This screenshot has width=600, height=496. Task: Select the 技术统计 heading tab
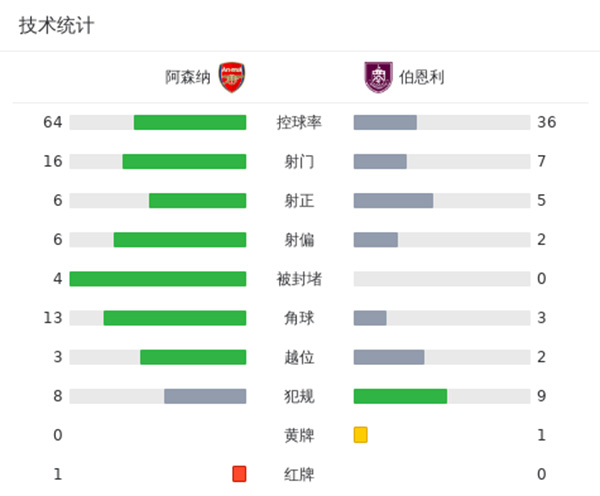(56, 26)
